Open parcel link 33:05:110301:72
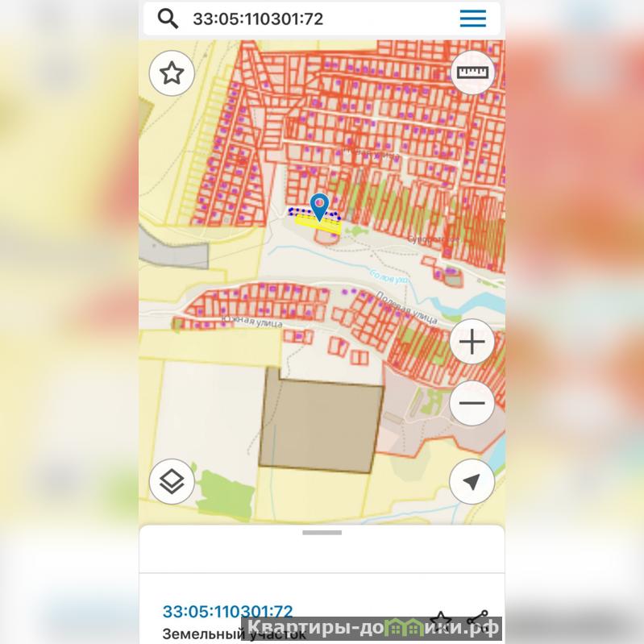This screenshot has width=644, height=644. coord(228,612)
